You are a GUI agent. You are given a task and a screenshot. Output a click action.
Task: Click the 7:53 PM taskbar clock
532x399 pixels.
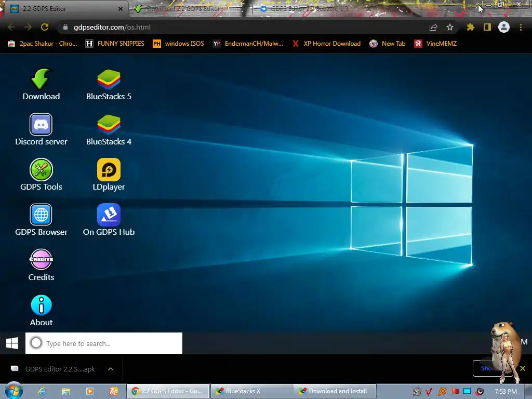[506, 392]
